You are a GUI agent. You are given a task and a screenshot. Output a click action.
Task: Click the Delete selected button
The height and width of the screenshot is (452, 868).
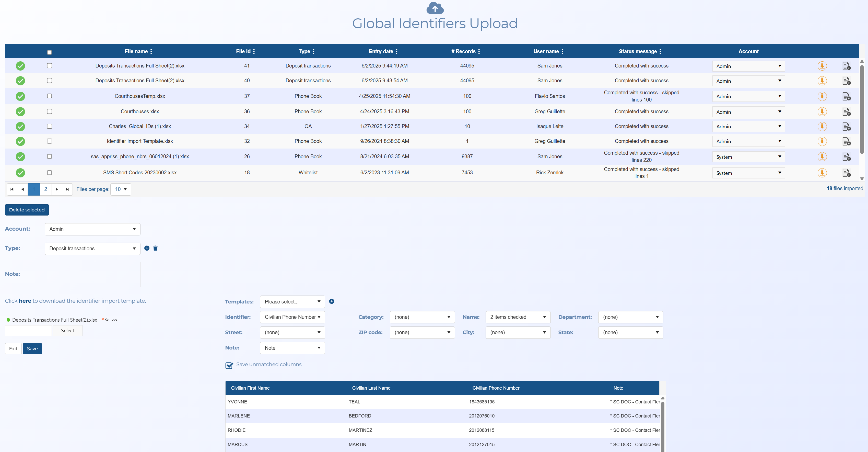[27, 210]
